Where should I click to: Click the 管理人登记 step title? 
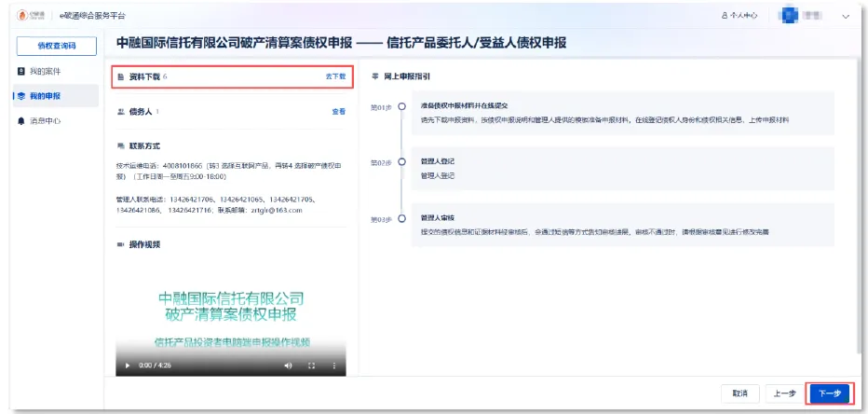(x=438, y=161)
